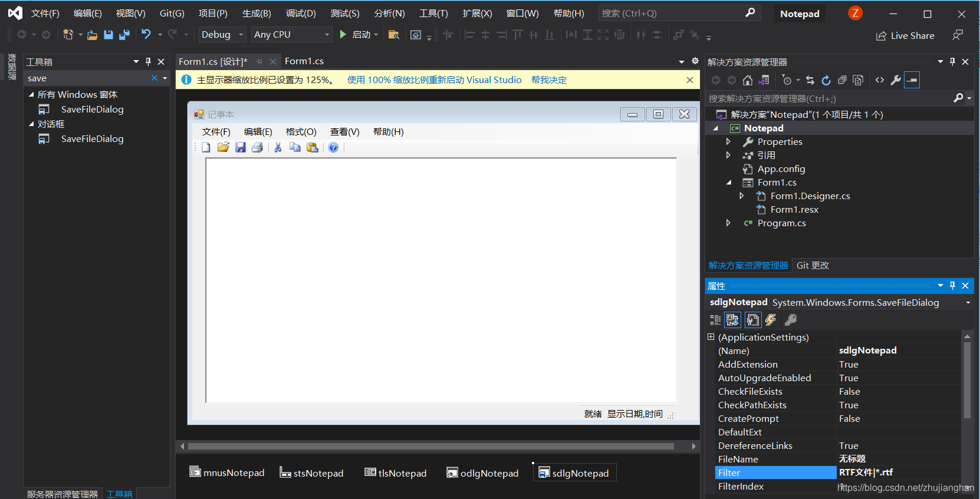Click the Paste icon in form toolstrip

(x=313, y=147)
